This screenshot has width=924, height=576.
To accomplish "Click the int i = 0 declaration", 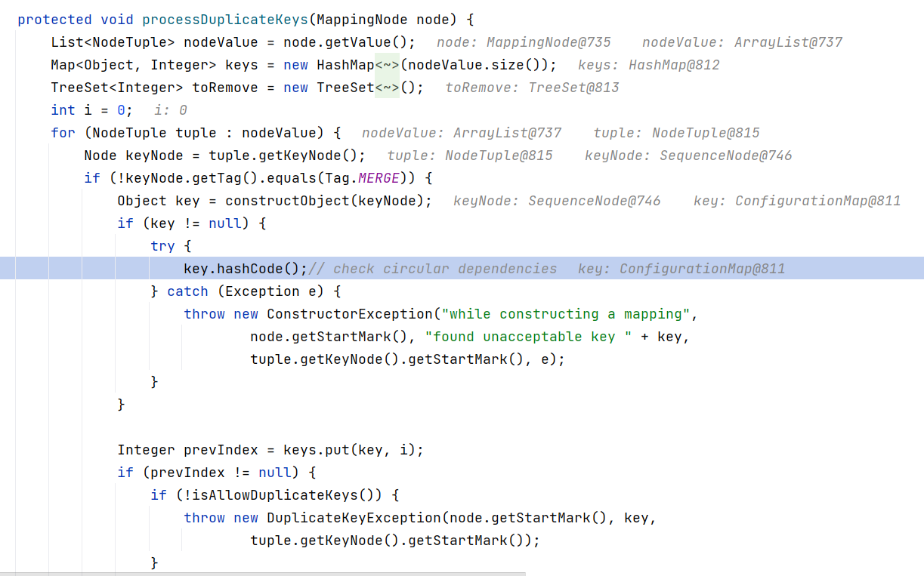I will pos(91,110).
